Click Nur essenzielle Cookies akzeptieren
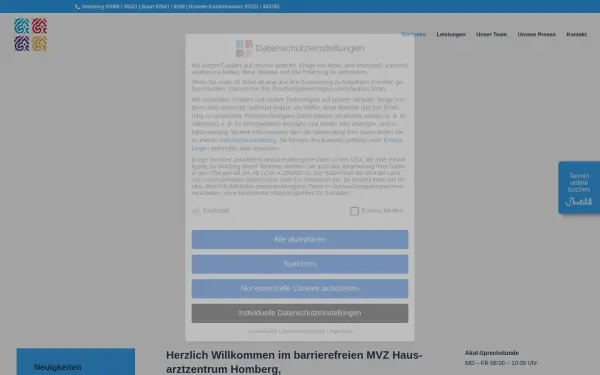This screenshot has height=375, width=600. click(300, 289)
